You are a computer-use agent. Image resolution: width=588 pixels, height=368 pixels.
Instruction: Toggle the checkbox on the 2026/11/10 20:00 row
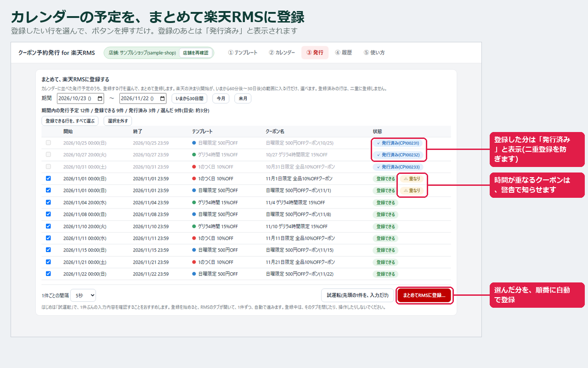pos(48,226)
